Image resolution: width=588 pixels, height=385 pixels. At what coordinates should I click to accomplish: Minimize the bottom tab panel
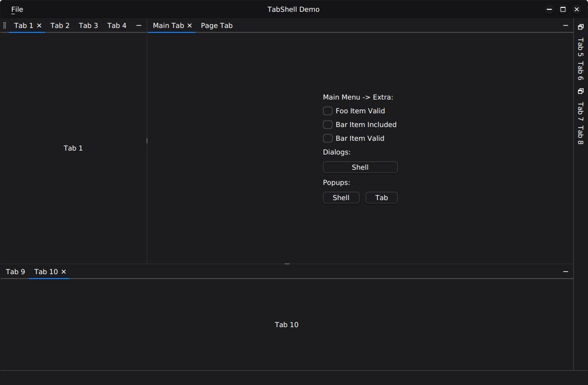(565, 272)
